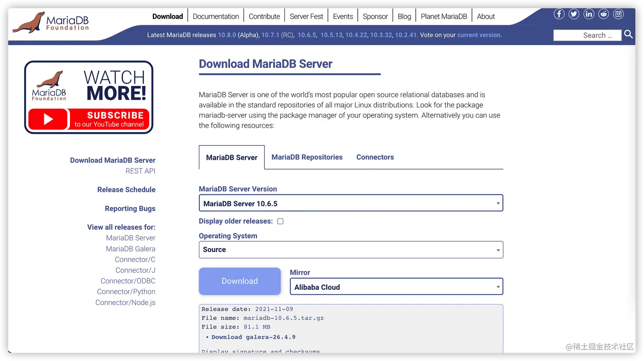Open Reporting Bugs sidebar link
The image size is (644, 361).
130,208
